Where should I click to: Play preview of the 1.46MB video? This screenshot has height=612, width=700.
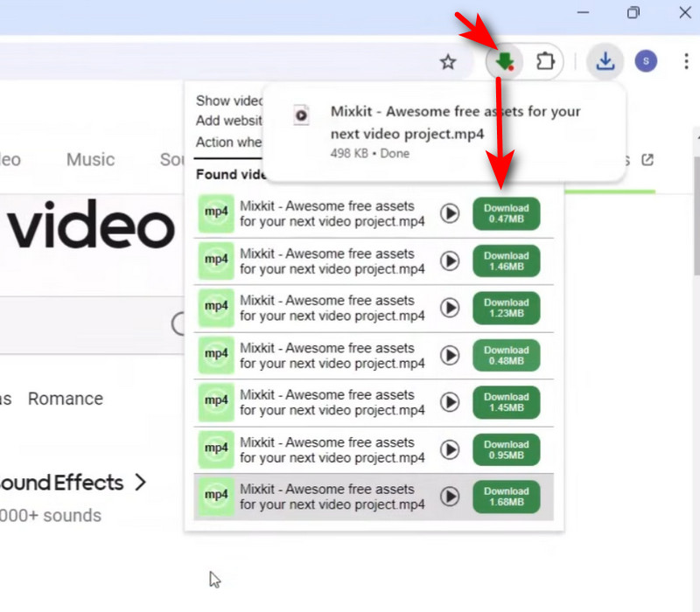(x=450, y=261)
